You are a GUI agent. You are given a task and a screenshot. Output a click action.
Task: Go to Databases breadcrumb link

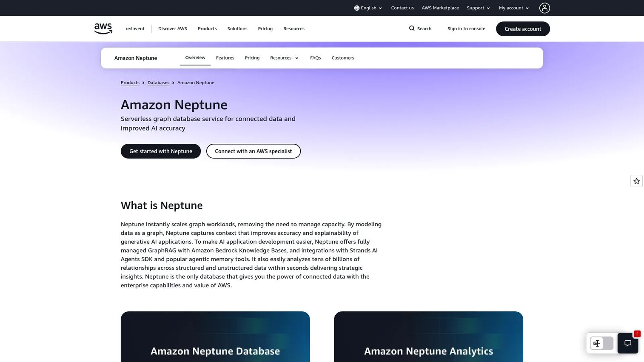tap(158, 83)
